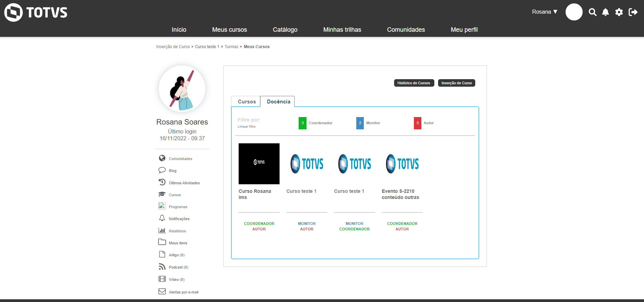This screenshot has width=644, height=302.
Task: Click the Limpar filtro link
Action: coord(246,127)
